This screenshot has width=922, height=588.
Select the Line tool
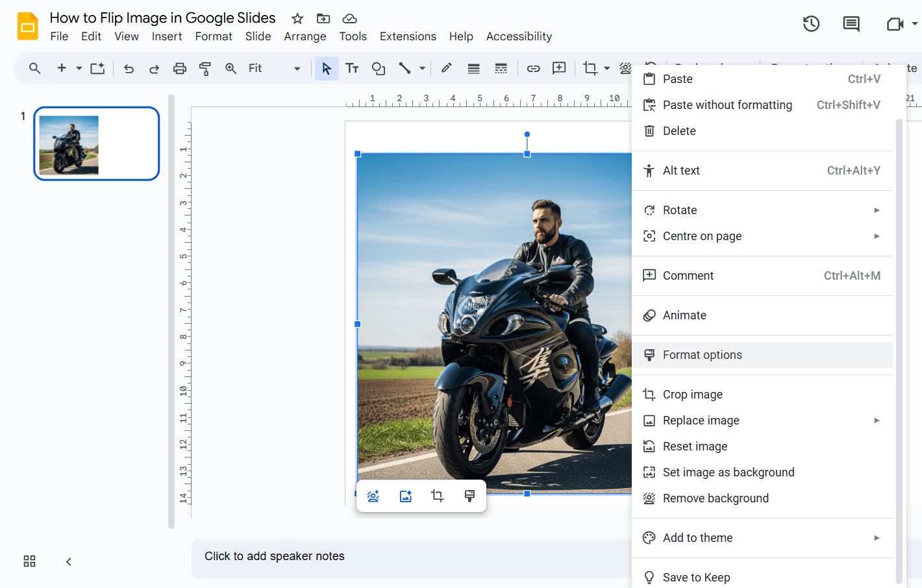406,68
